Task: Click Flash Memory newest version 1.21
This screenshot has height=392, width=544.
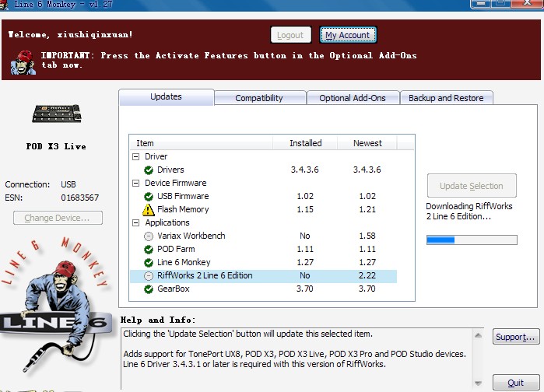Action: (x=367, y=210)
